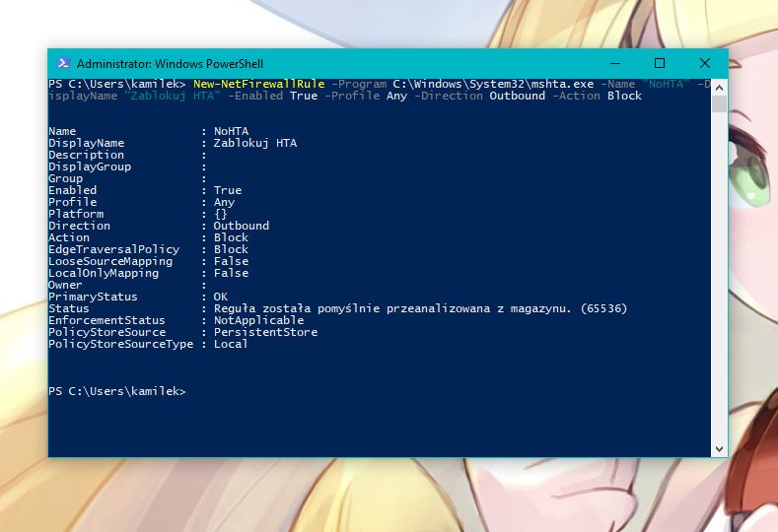
Task: Click the vertical scrollbar thumb
Action: [x=720, y=103]
